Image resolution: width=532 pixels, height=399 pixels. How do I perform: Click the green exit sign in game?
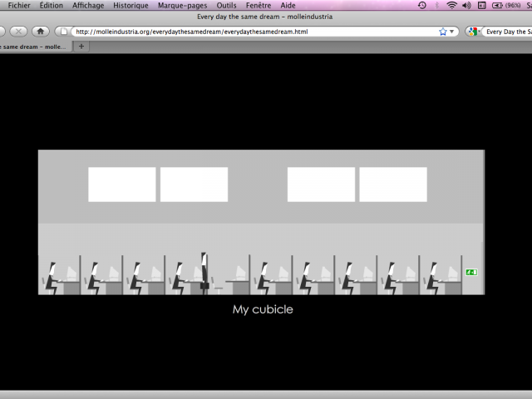(x=471, y=272)
